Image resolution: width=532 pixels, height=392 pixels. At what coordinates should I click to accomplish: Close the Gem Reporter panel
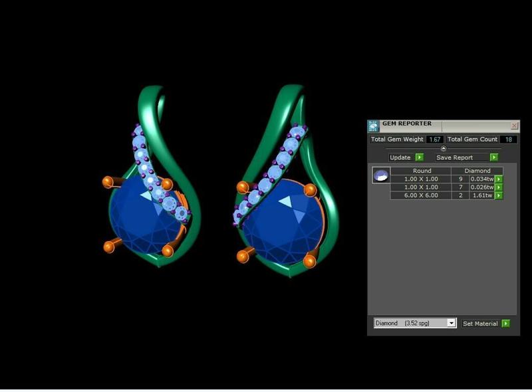pyautogui.click(x=514, y=126)
